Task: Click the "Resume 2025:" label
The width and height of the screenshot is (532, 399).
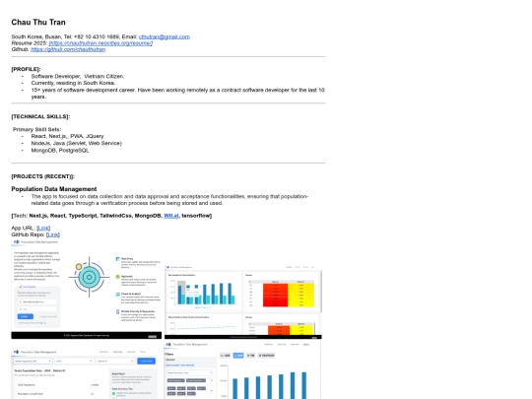Action: pyautogui.click(x=30, y=43)
